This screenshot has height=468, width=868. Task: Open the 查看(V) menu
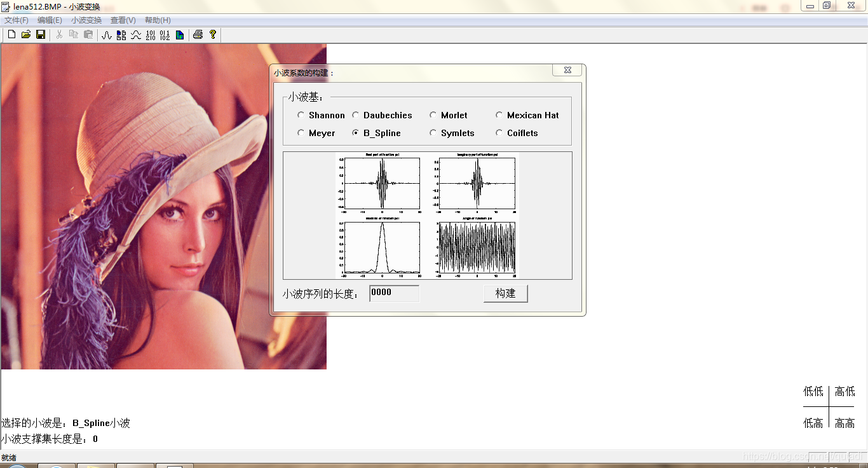(x=123, y=20)
